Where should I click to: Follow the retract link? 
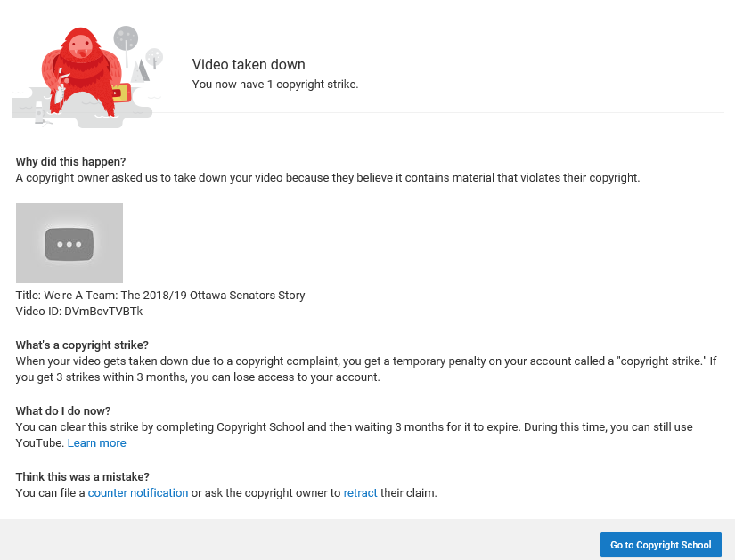[x=360, y=493]
